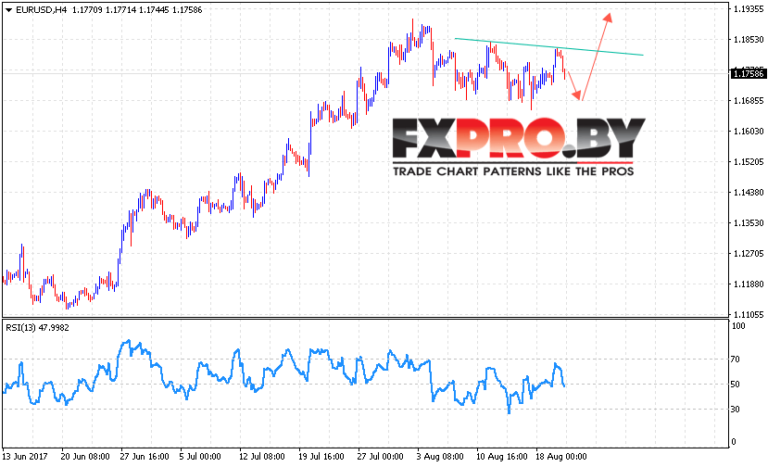Click the RSI 30 level marker
This screenshot has width=768, height=467.
pos(735,409)
